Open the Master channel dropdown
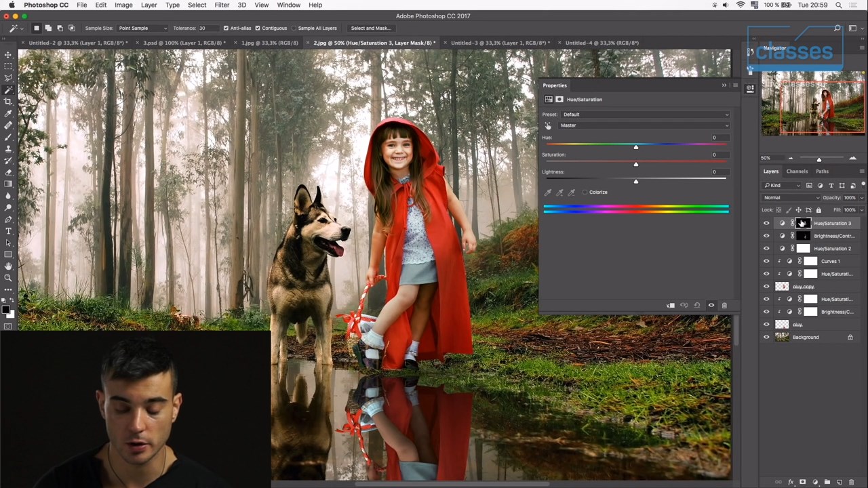This screenshot has width=868, height=488. 645,125
